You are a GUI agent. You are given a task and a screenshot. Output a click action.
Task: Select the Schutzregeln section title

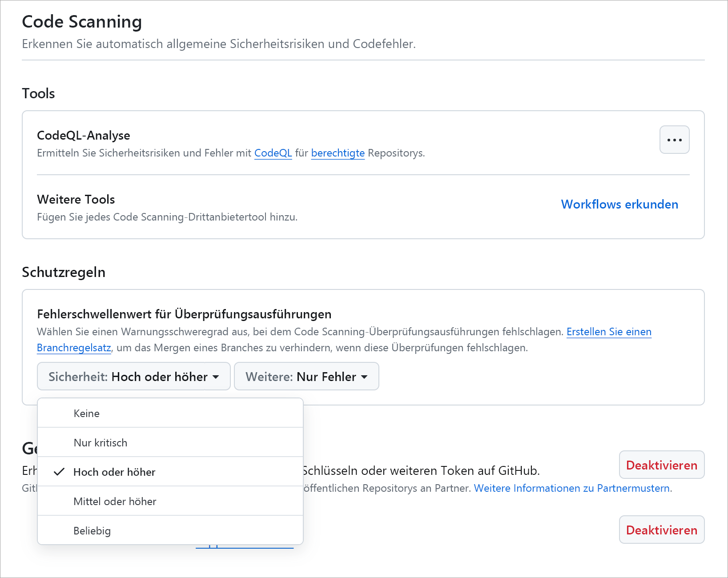coord(64,272)
